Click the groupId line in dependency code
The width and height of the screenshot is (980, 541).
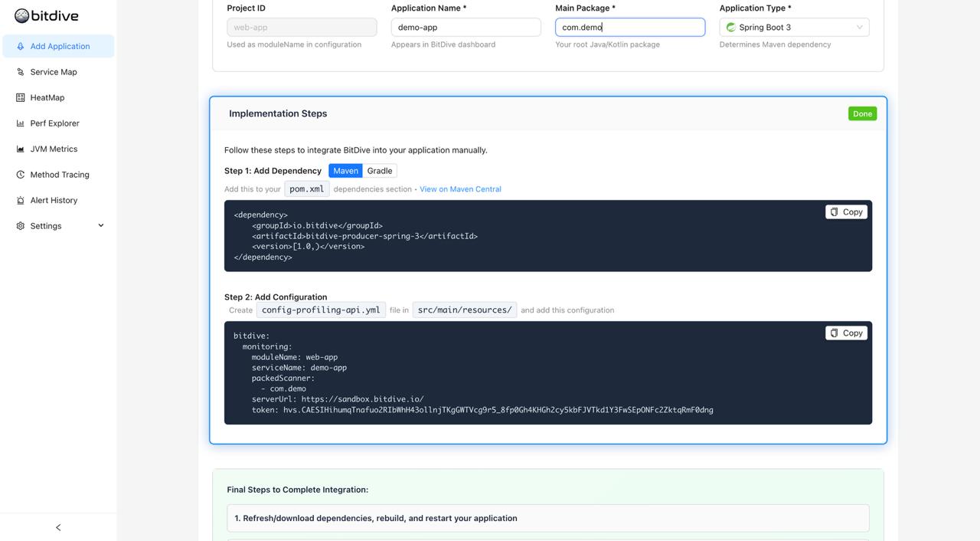[x=317, y=226]
